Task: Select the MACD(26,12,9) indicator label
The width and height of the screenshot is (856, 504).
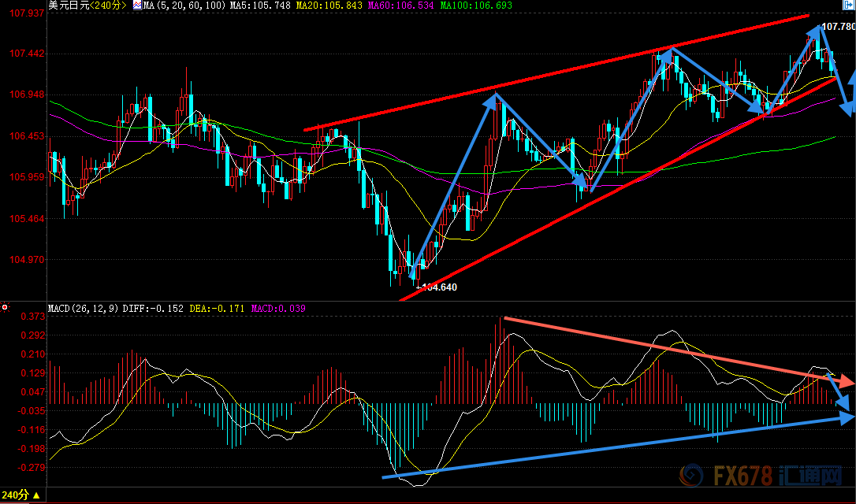Action: pos(84,308)
